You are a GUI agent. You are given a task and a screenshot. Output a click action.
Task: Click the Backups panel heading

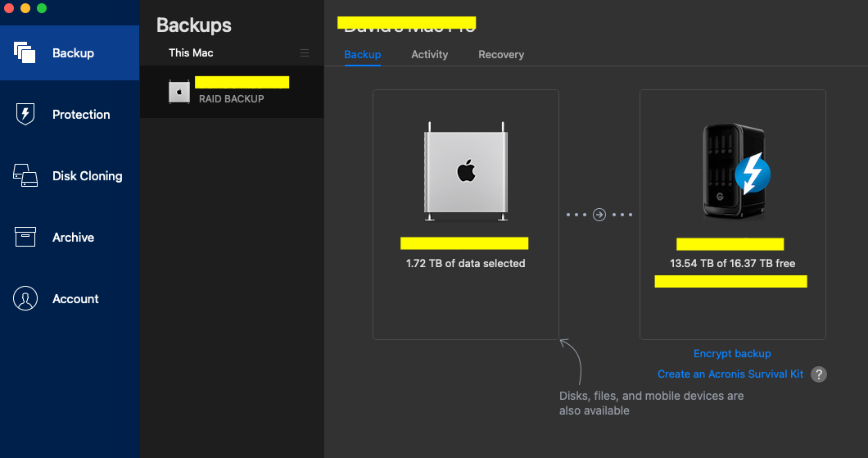coord(194,25)
